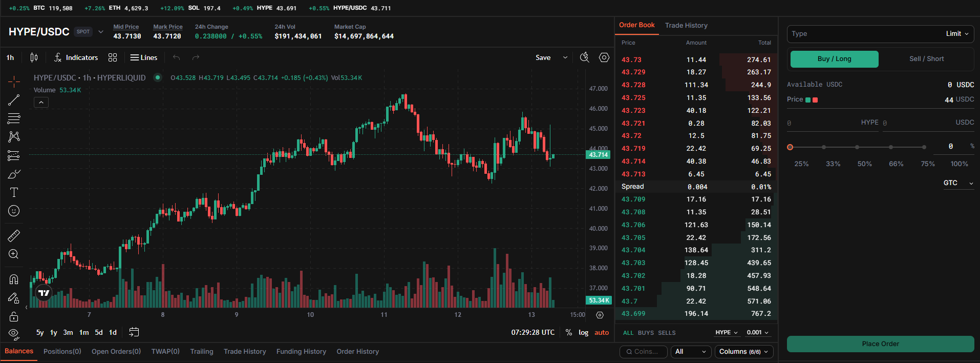Set chart range to 1y
Image resolution: width=980 pixels, height=363 pixels.
53,332
